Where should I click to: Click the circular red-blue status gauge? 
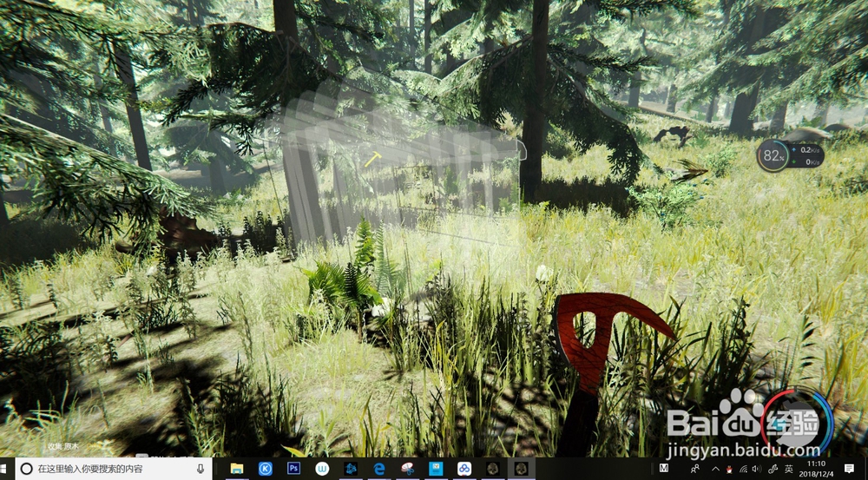click(798, 423)
